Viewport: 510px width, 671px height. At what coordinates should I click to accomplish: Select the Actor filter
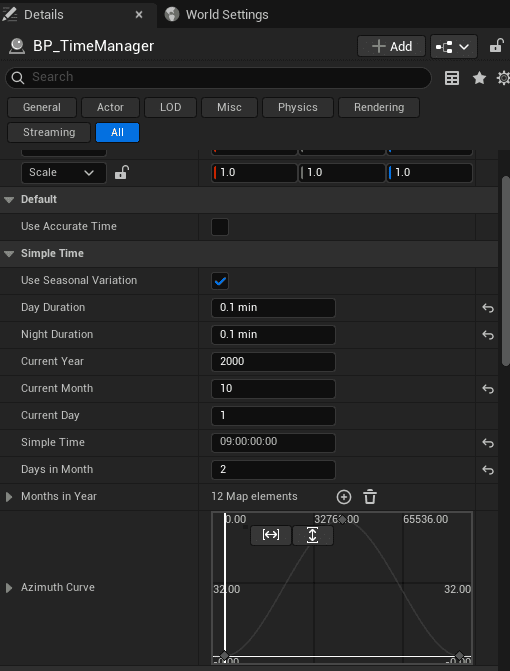110,107
